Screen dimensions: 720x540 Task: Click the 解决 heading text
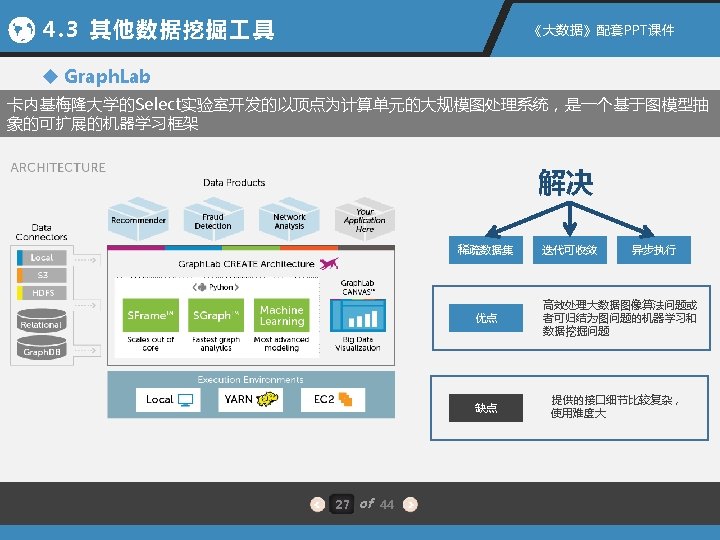[566, 183]
